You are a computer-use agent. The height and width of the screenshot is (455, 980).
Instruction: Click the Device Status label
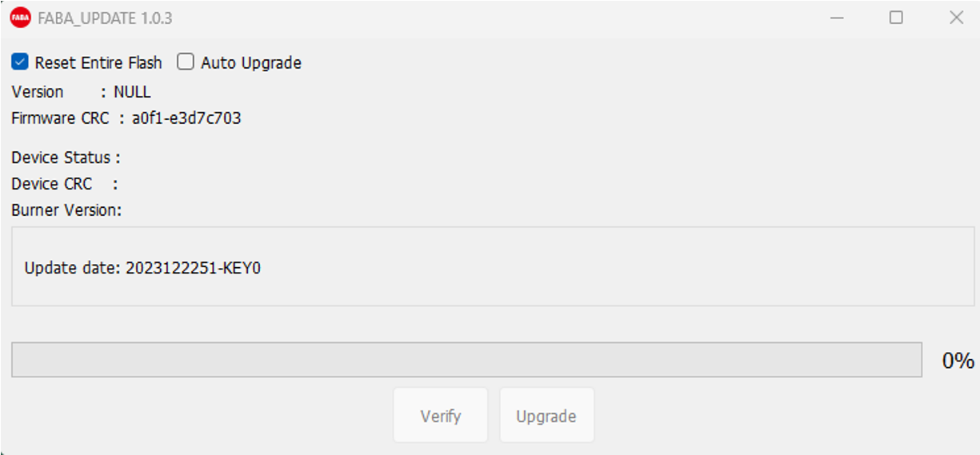(66, 158)
